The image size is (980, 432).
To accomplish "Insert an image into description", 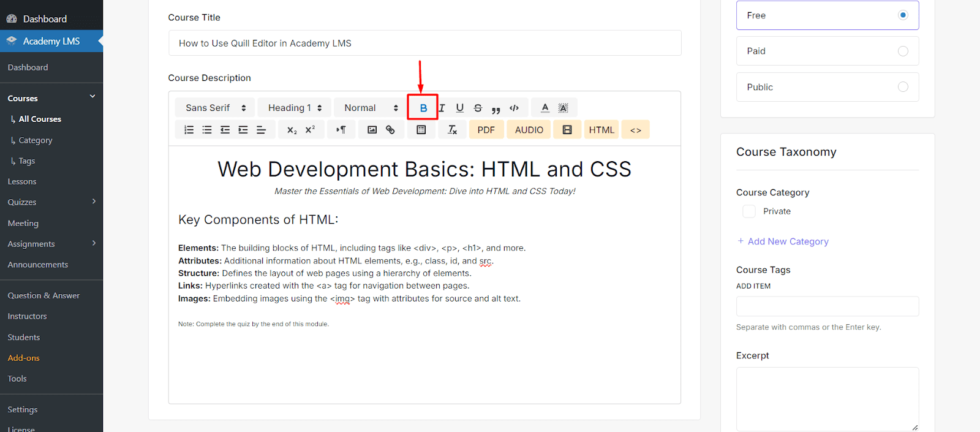I will tap(372, 130).
